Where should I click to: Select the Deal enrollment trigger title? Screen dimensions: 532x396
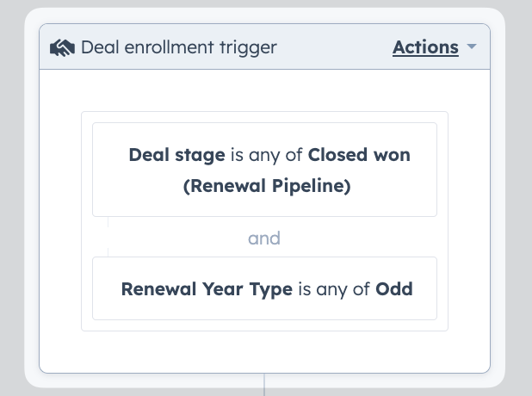179,47
